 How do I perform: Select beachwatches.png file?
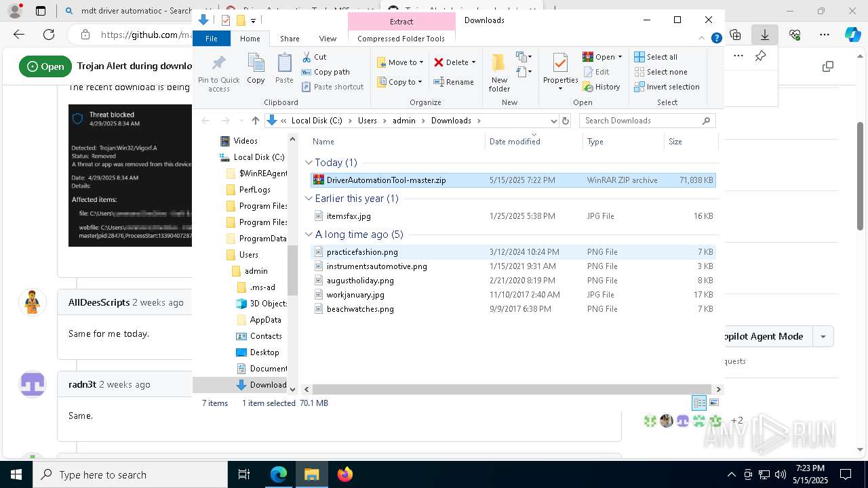[x=513, y=309]
